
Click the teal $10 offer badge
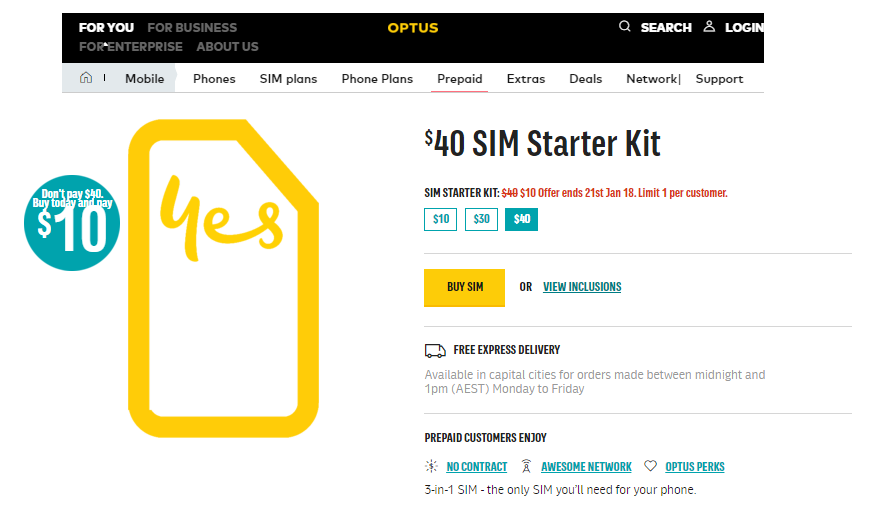point(72,223)
